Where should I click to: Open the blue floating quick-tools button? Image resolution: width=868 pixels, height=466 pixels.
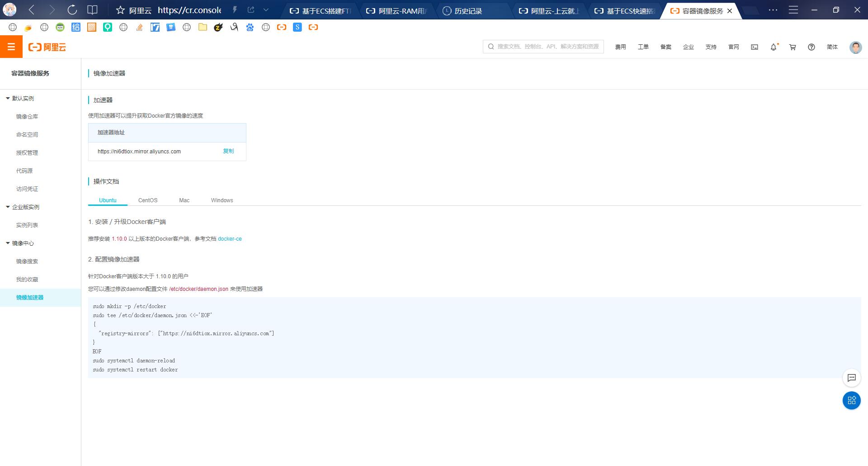tap(852, 400)
